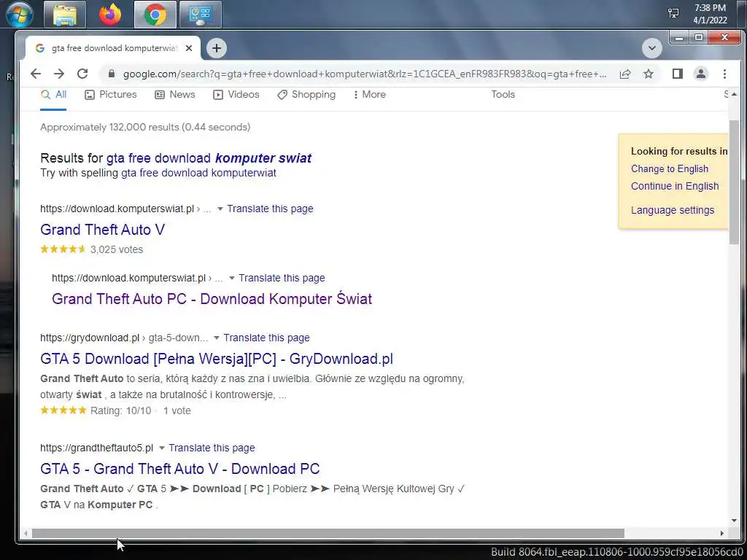747x560 pixels.
Task: Open the search Tools button
Action: pyautogui.click(x=503, y=94)
